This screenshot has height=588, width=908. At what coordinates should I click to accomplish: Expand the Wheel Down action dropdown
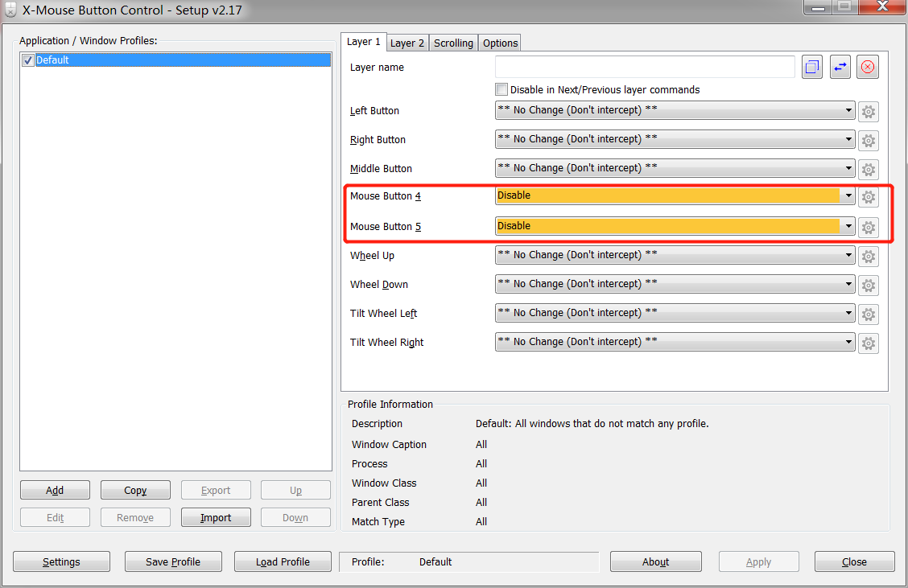click(x=675, y=284)
